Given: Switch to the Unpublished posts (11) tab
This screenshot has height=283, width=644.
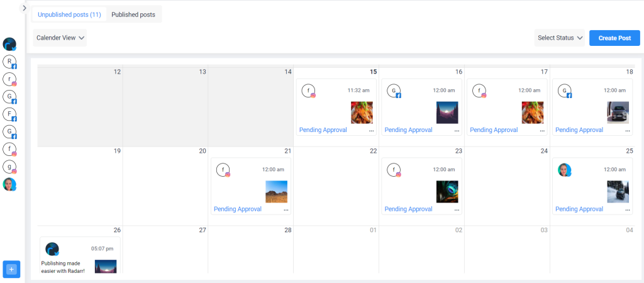Looking at the screenshot, I should pyautogui.click(x=69, y=15).
